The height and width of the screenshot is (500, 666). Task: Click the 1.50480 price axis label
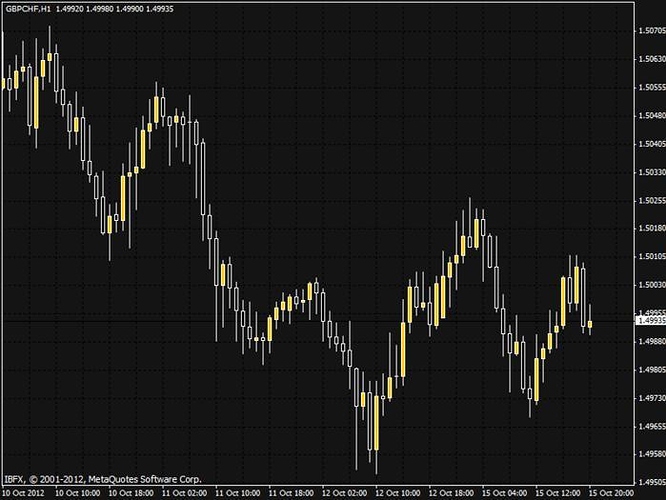[652, 116]
